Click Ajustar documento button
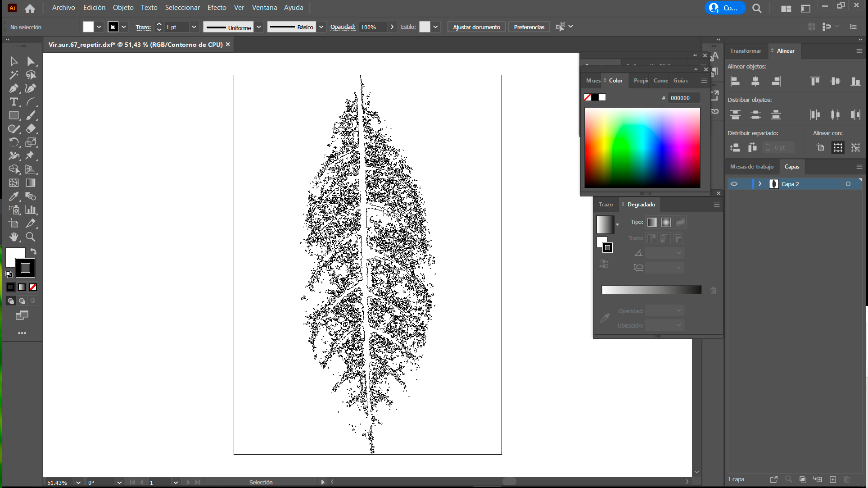Viewport: 868px width, 488px height. 476,27
